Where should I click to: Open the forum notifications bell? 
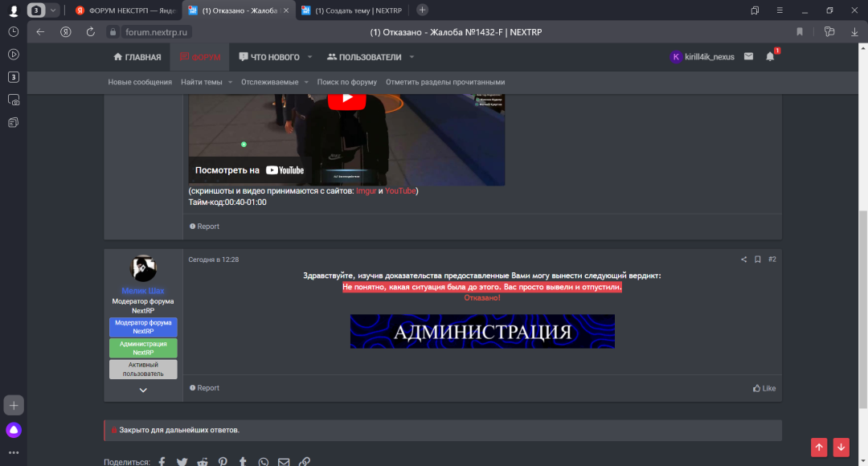[770, 57]
